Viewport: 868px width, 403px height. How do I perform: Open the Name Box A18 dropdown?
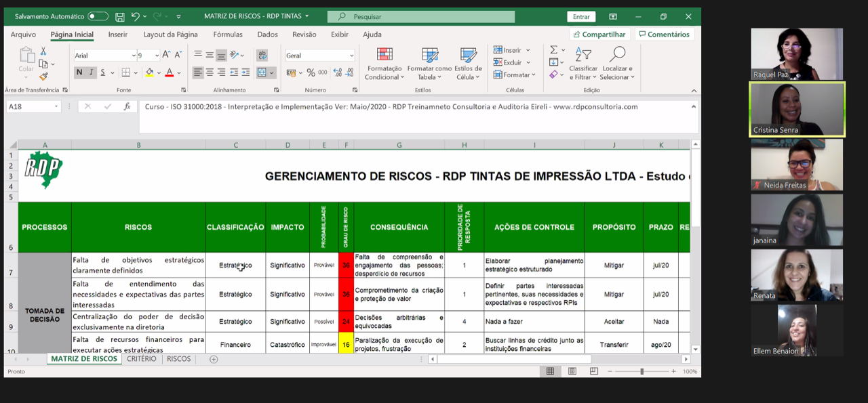[56, 106]
